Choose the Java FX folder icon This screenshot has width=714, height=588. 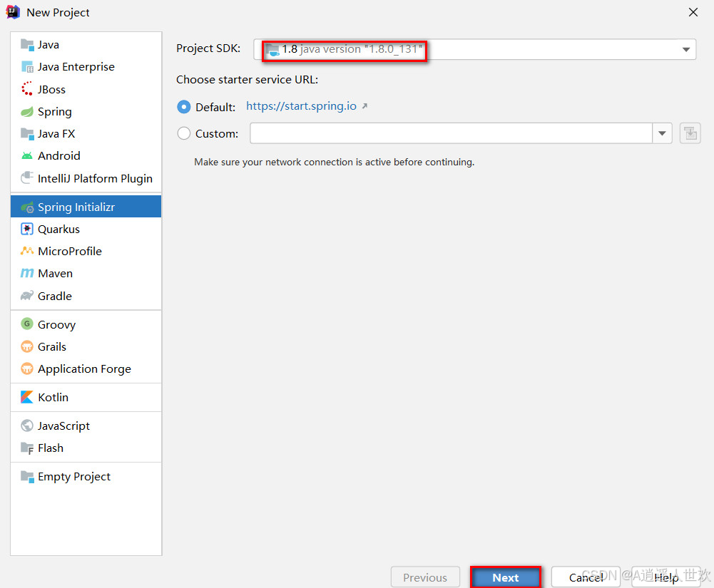pyautogui.click(x=27, y=134)
